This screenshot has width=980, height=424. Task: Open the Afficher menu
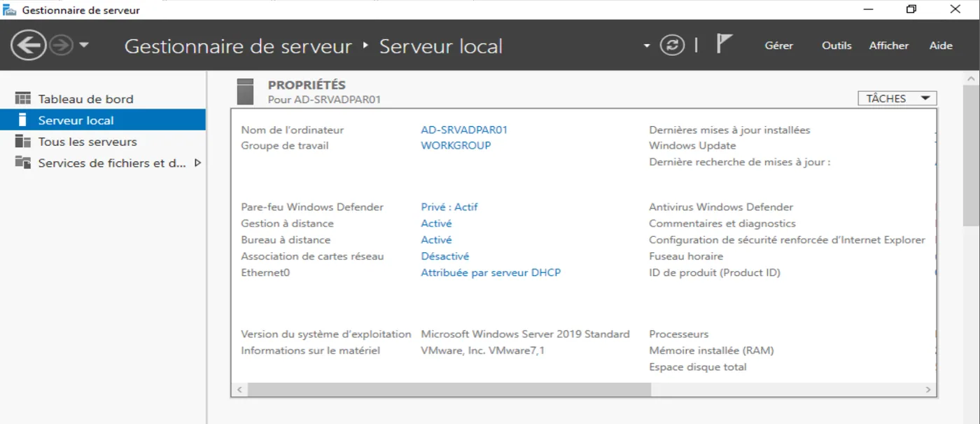point(889,46)
